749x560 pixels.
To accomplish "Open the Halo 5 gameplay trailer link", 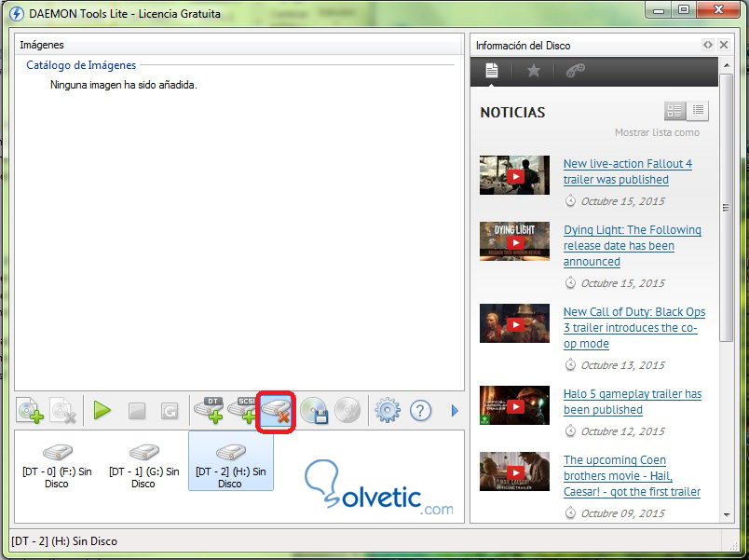I will pos(633,402).
